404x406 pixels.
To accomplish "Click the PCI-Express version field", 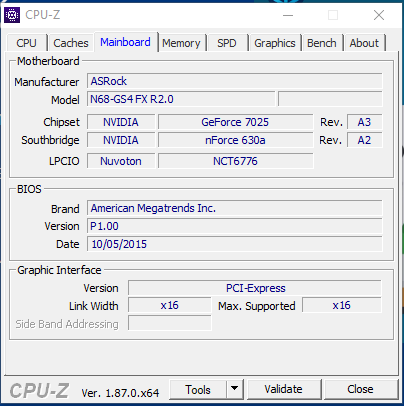I will coord(255,288).
